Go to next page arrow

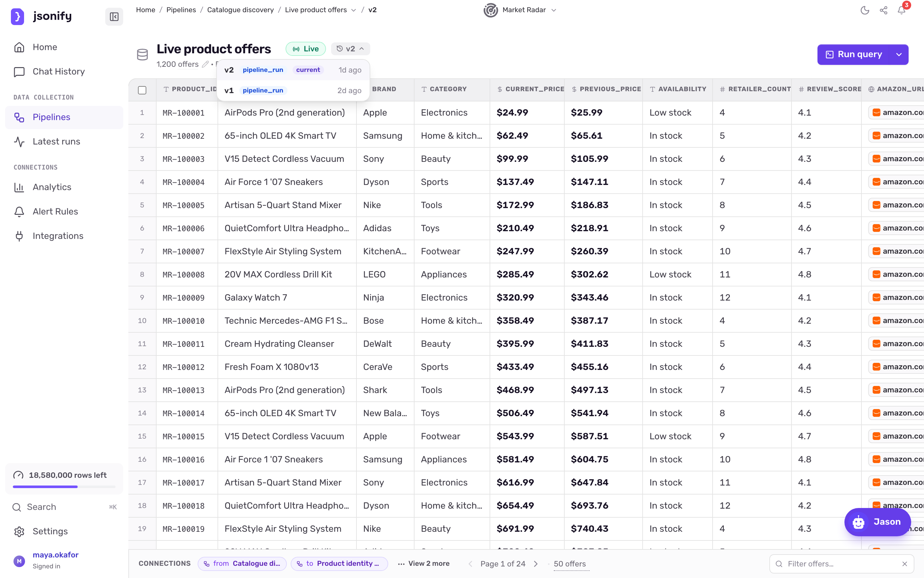(536, 564)
